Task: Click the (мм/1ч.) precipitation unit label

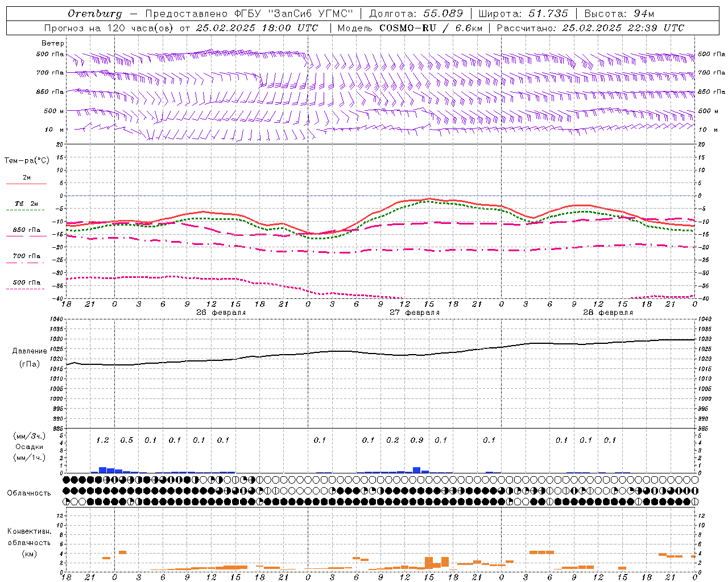Action: (x=28, y=458)
